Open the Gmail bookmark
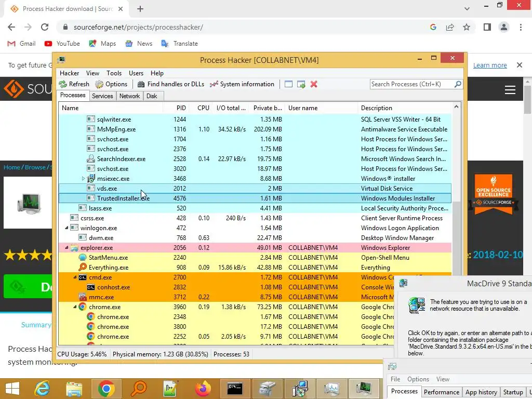This screenshot has height=399, width=532. click(x=21, y=44)
